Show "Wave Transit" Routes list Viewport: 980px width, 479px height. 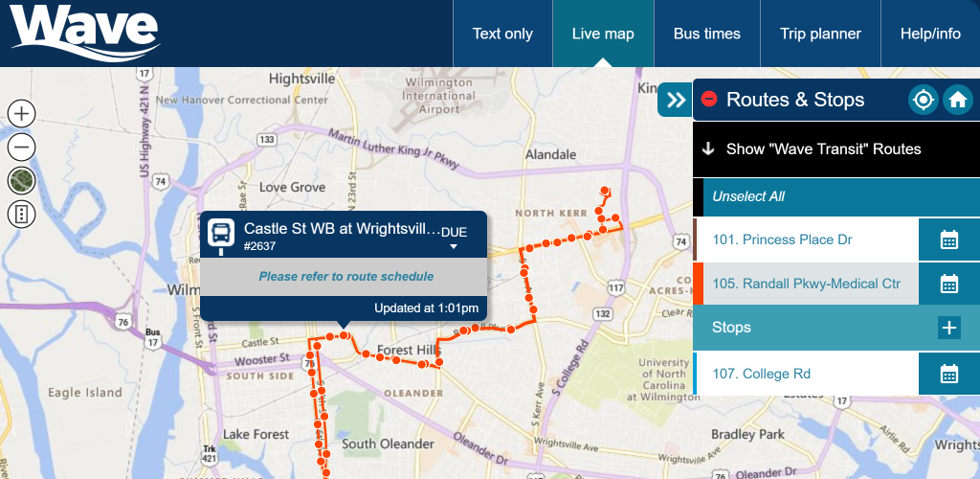(x=836, y=148)
